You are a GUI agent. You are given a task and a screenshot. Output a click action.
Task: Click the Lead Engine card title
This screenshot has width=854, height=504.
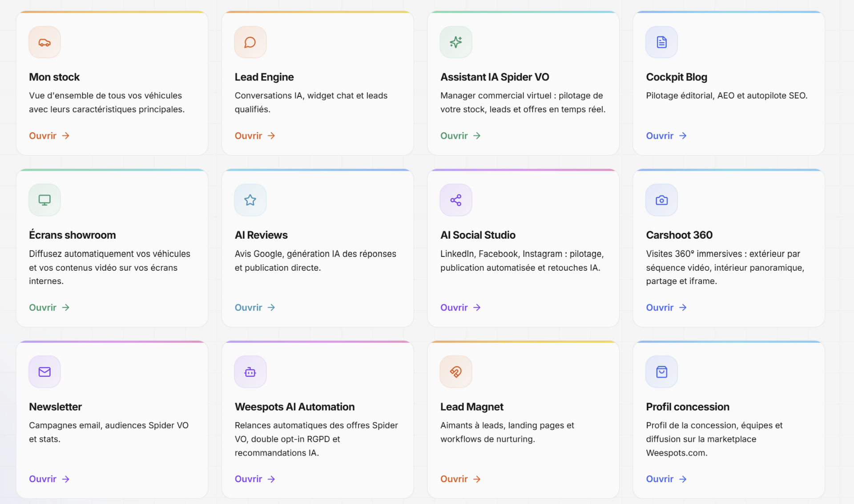coord(264,77)
